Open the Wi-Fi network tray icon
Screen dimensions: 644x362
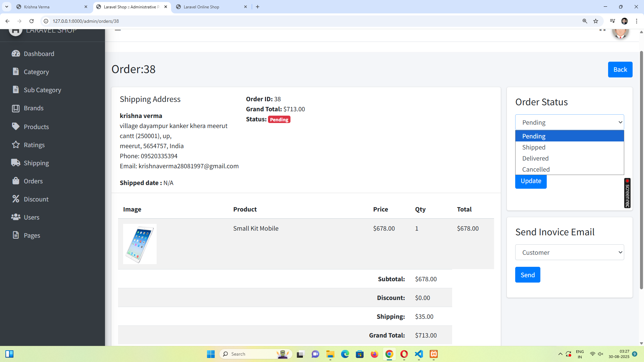(592, 354)
